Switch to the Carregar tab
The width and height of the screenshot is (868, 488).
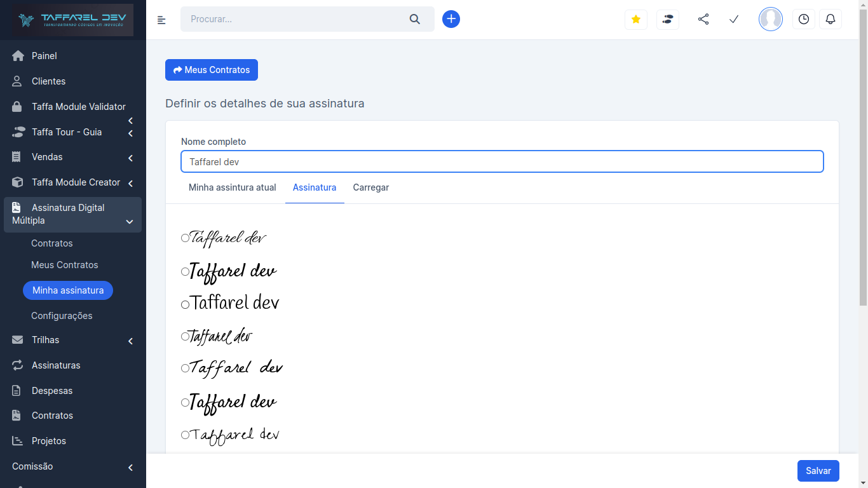pyautogui.click(x=370, y=187)
